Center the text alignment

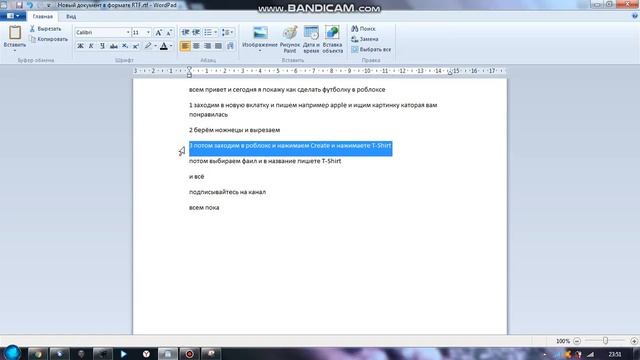[196, 46]
